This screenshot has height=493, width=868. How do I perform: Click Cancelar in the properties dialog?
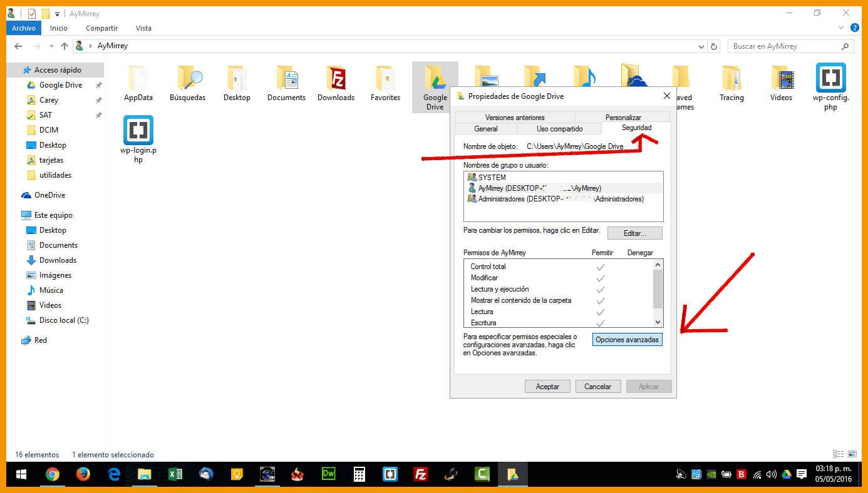(x=598, y=387)
